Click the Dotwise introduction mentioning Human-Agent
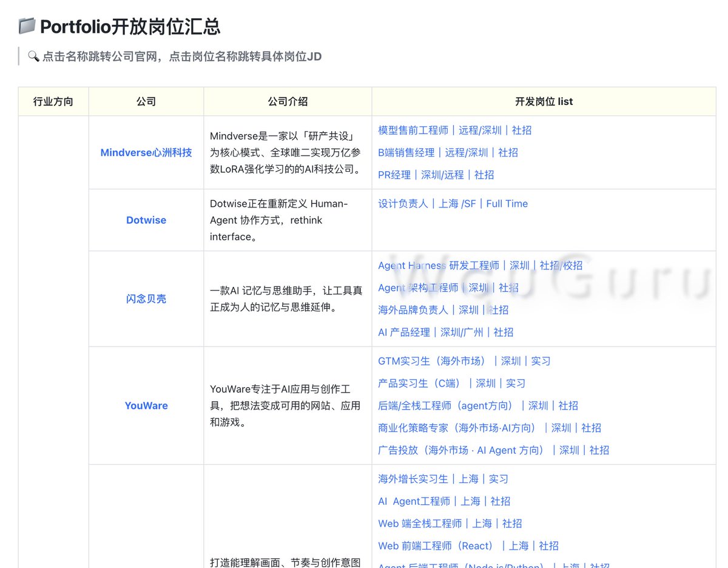Image resolution: width=728 pixels, height=568 pixels. [x=279, y=220]
